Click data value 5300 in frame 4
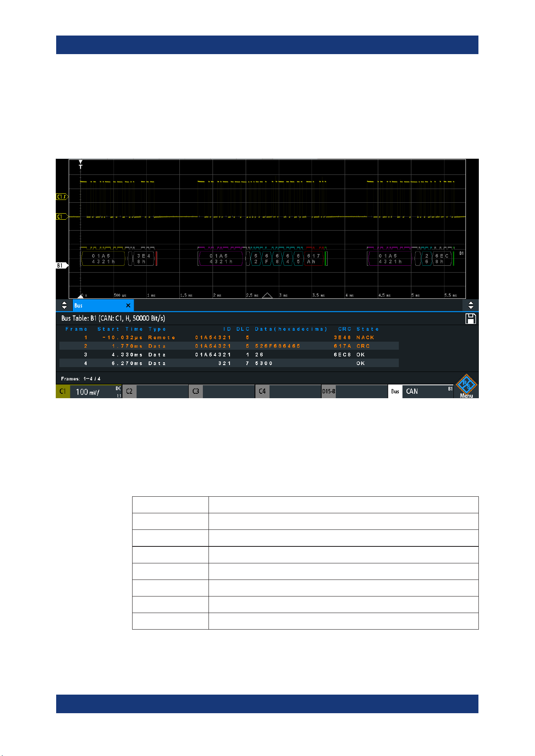 [x=264, y=363]
